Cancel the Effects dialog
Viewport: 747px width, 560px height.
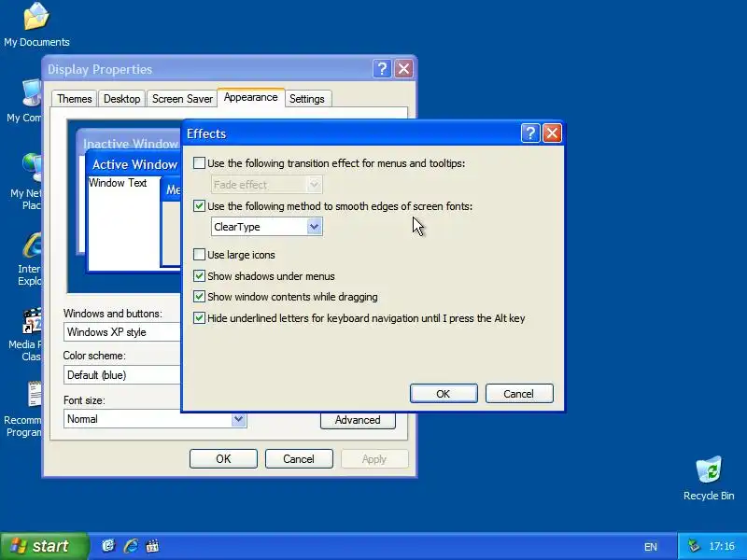coord(519,394)
